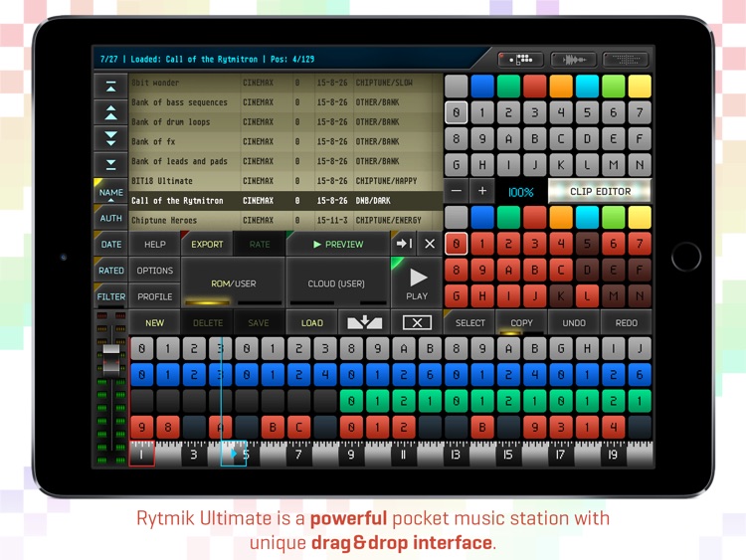The width and height of the screenshot is (746, 560).
Task: Select 'Call of the Rytmitron' row
Action: (285, 200)
